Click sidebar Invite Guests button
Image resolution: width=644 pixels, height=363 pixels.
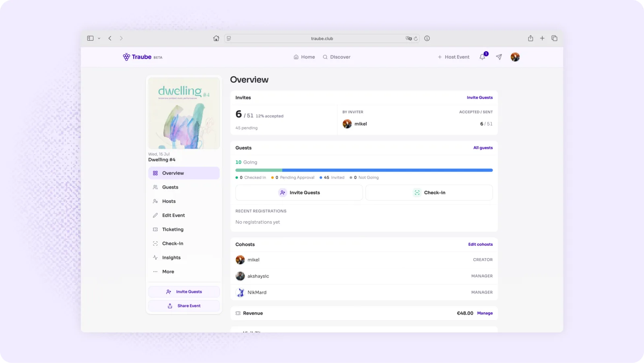tap(184, 292)
